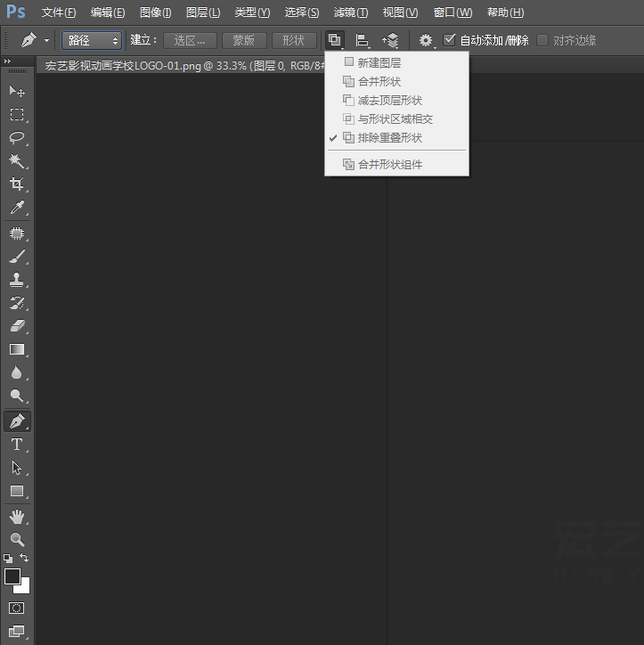Click the 蒙版 button

[x=243, y=40]
